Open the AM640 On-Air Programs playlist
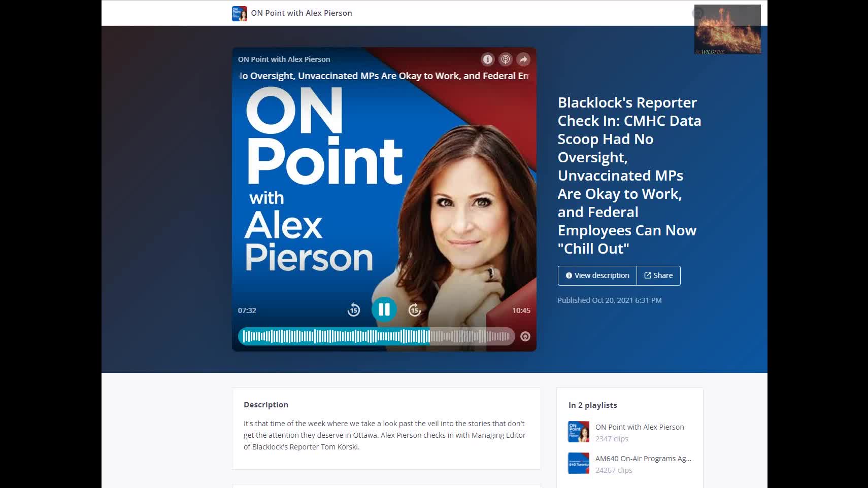This screenshot has width=868, height=488. [643, 459]
